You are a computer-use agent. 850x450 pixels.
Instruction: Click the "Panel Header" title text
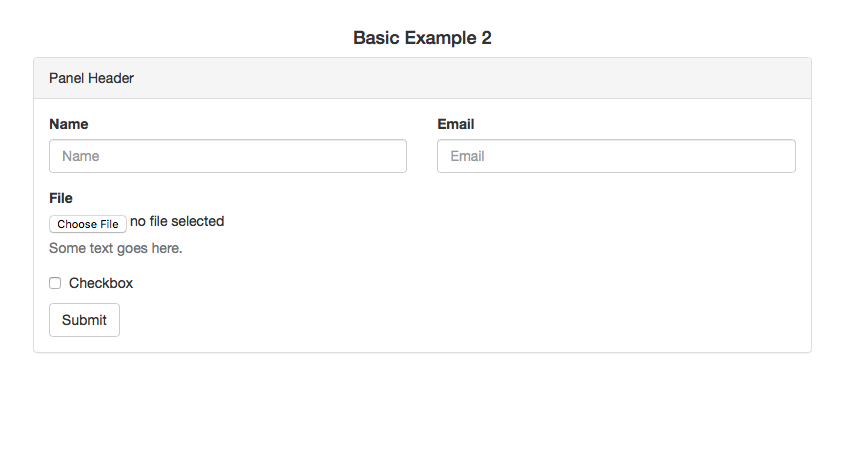pos(91,78)
